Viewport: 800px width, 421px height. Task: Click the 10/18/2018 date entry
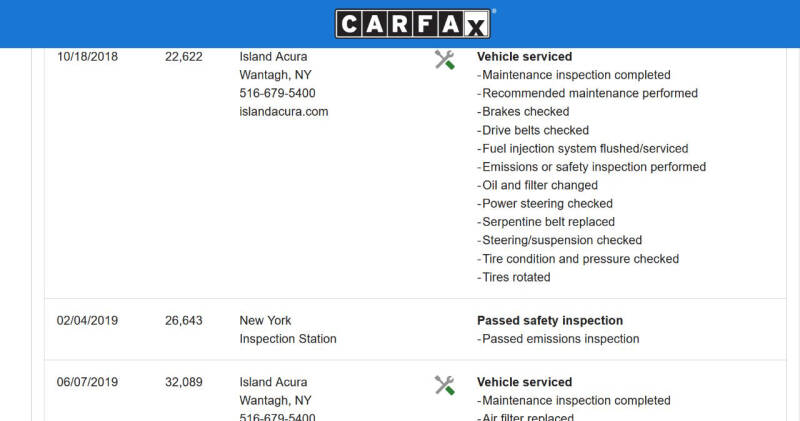coord(87,57)
